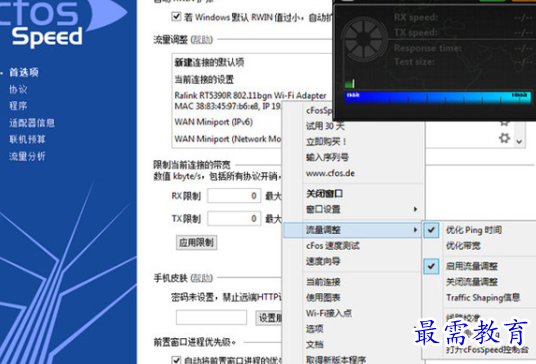Toggle foreground window process priority checkbox
The width and height of the screenshot is (536, 364).
point(176,360)
